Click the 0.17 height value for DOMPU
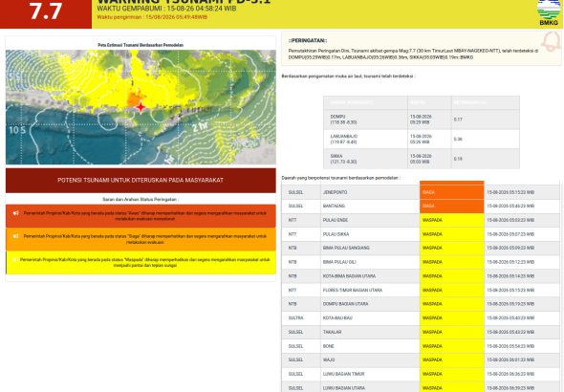Screen dimensions: 564x392 point(458,120)
